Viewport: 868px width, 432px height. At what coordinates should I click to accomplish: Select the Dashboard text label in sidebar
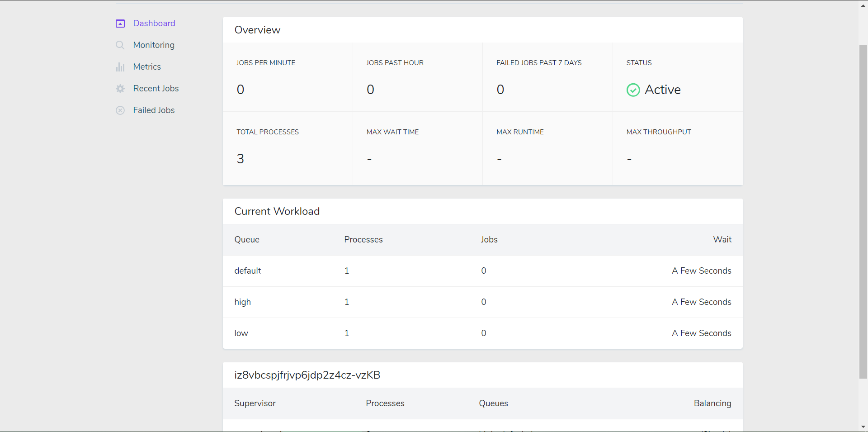pyautogui.click(x=154, y=24)
